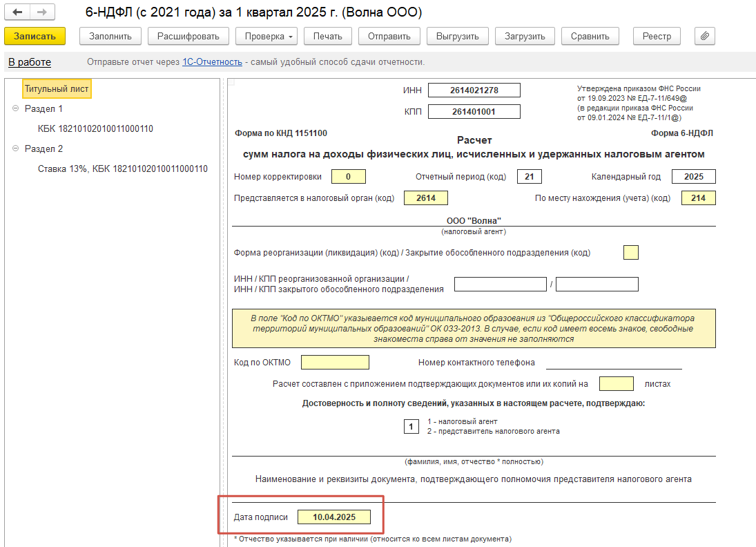
Task: Click the reorganized organization ИНН field
Action: point(501,284)
